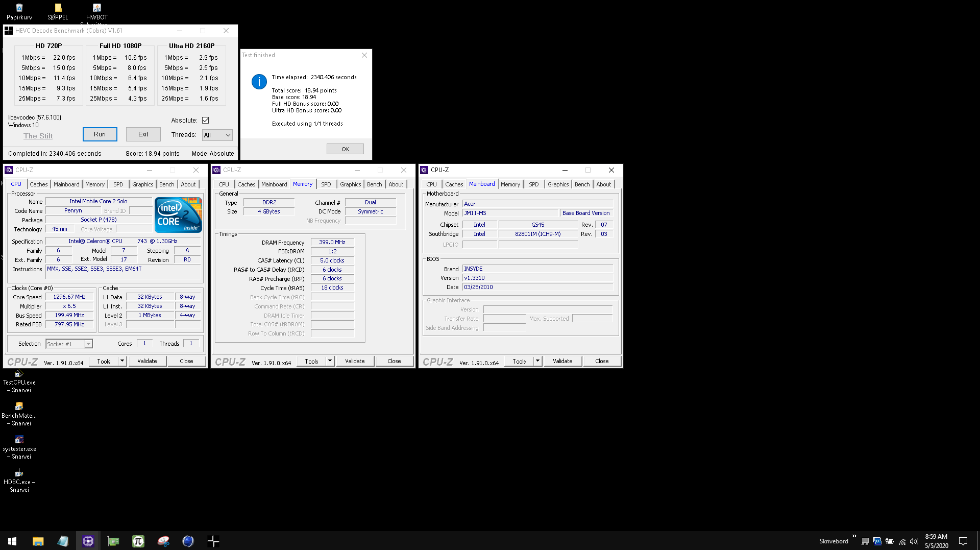Open the HWBOT desktop shortcut

pyautogui.click(x=96, y=11)
